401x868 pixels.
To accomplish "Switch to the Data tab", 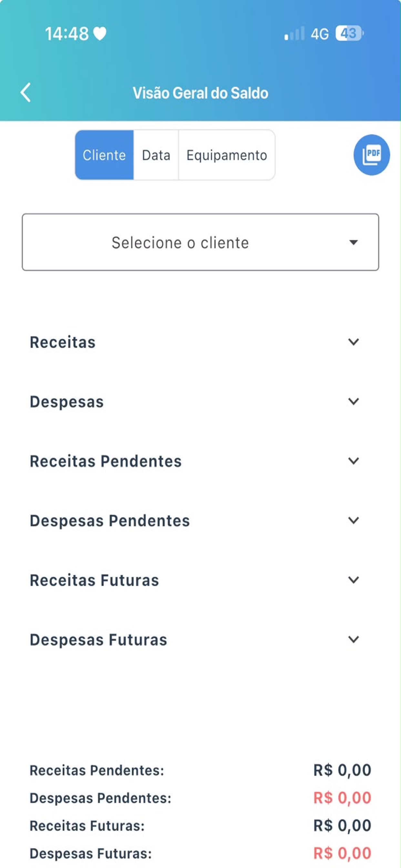I will (156, 155).
